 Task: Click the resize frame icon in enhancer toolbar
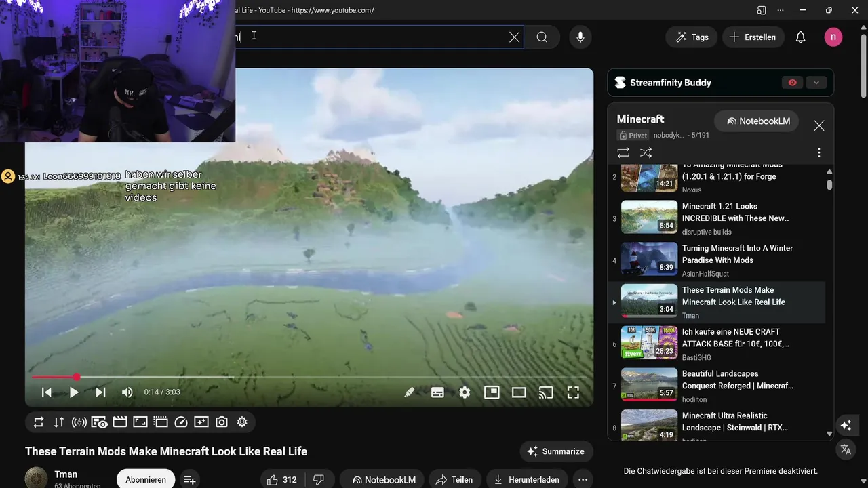pos(140,422)
